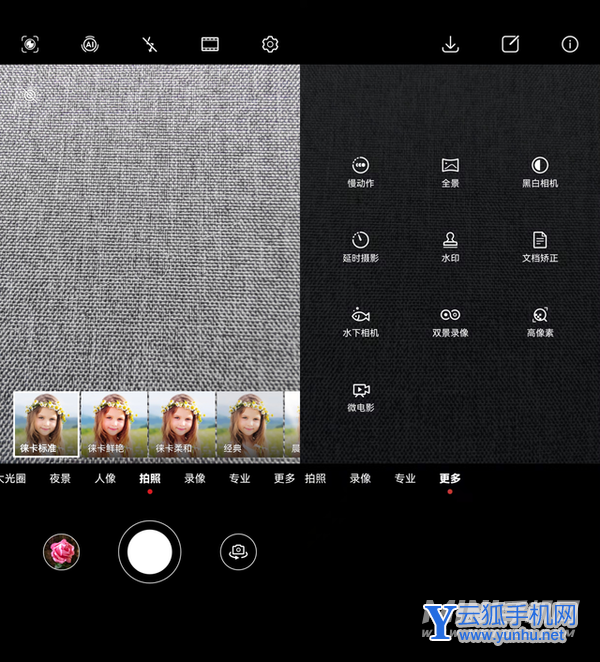This screenshot has width=600, height=662.
Task: Select 高像素 high resolution mode
Action: point(539,320)
